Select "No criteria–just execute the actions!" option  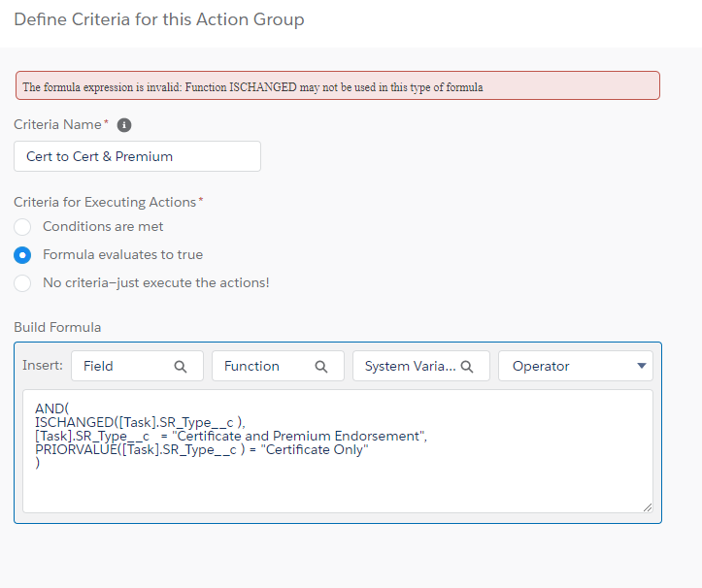click(22, 283)
